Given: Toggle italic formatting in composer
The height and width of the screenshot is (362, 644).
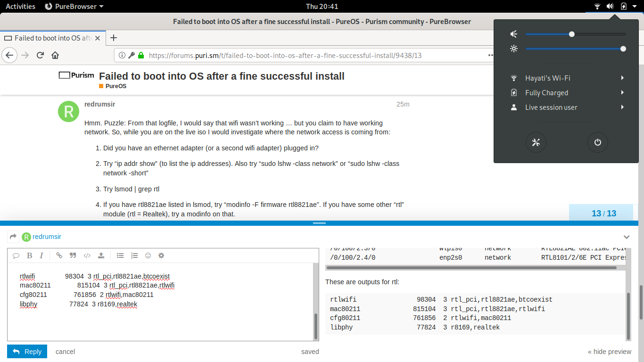Looking at the screenshot, I should click(41, 255).
